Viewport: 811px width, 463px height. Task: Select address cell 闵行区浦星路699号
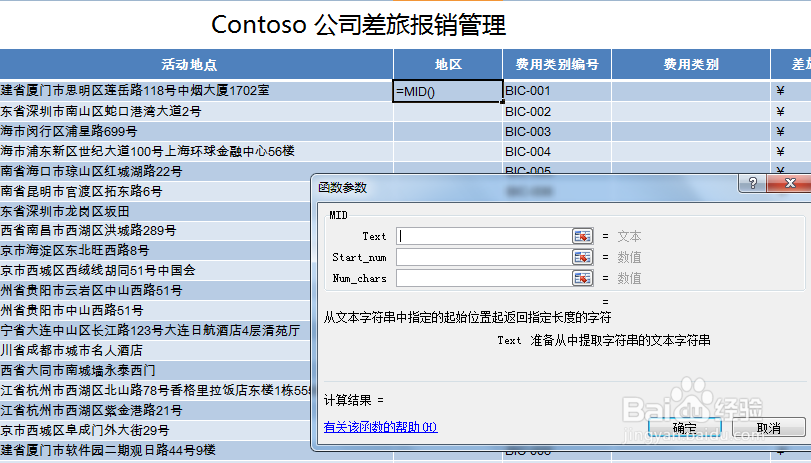197,131
